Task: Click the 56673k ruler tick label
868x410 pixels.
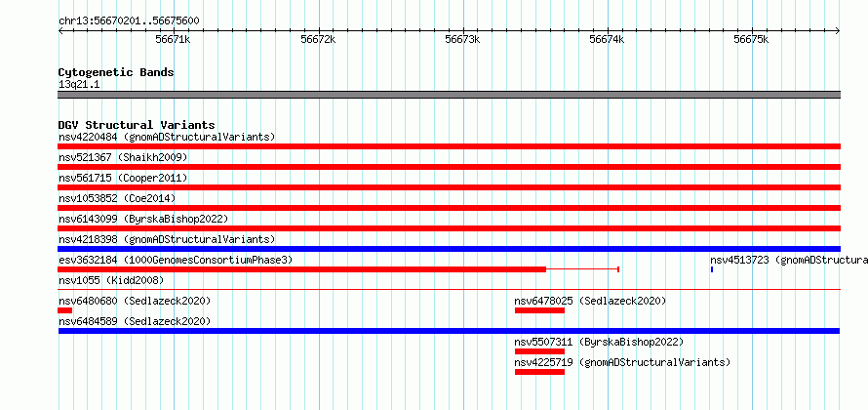Action: [x=462, y=39]
